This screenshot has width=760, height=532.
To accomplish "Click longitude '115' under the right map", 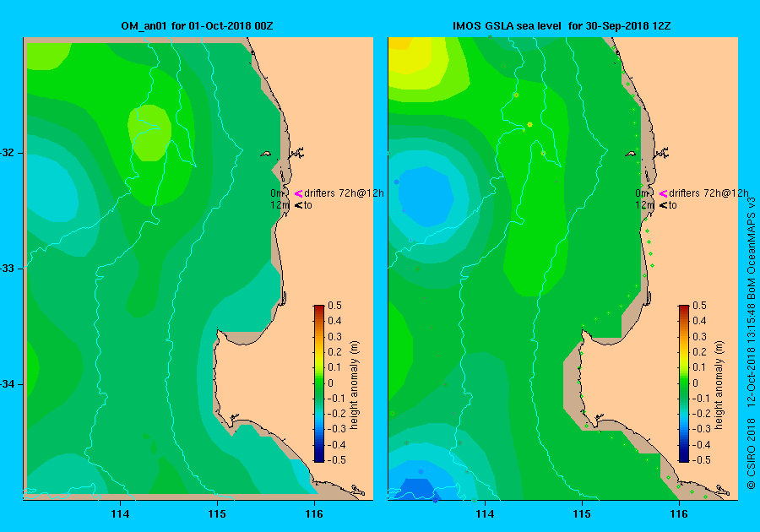I will 582,514.
